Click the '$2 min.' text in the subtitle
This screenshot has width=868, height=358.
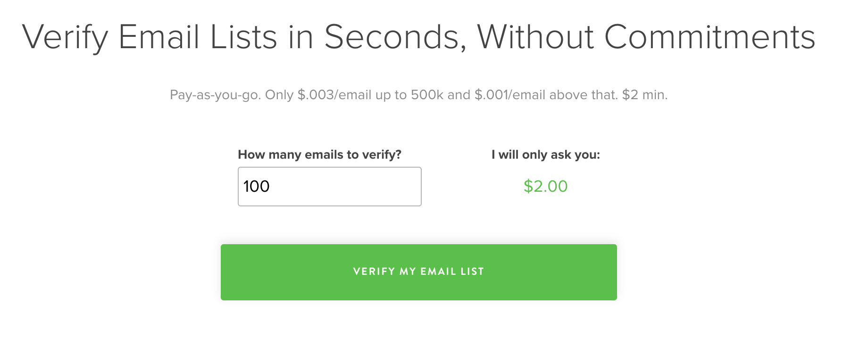[x=644, y=95]
